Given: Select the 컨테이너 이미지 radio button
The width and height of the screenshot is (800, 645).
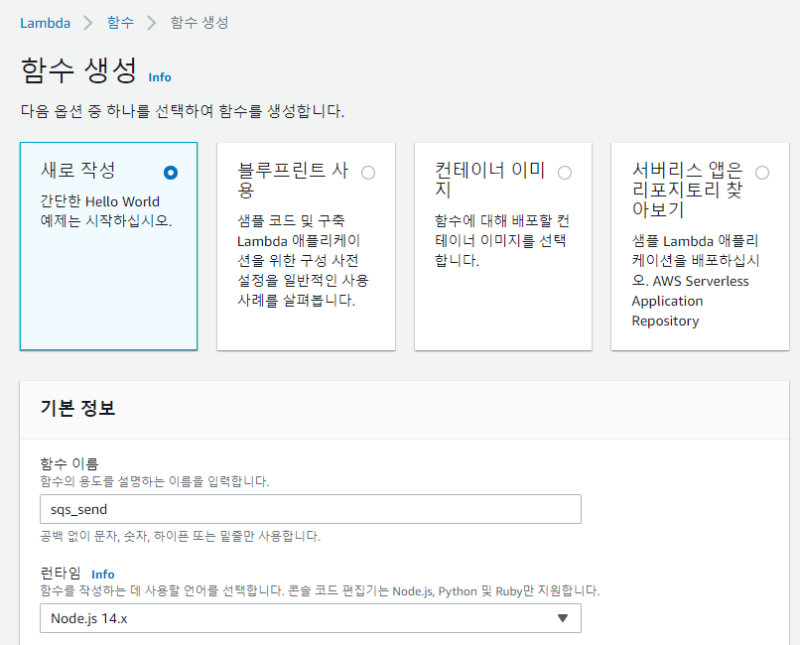Looking at the screenshot, I should point(565,172).
